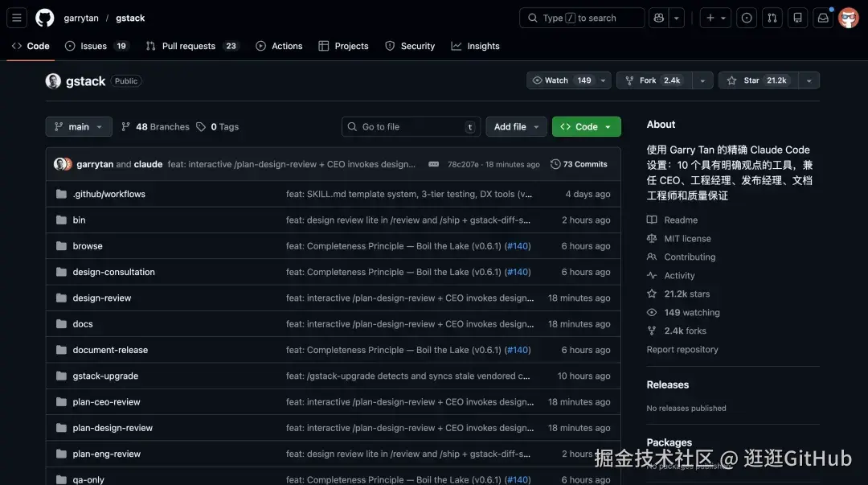Viewport: 868px width, 485px height.
Task: Switch to the Security tab
Action: tap(410, 46)
